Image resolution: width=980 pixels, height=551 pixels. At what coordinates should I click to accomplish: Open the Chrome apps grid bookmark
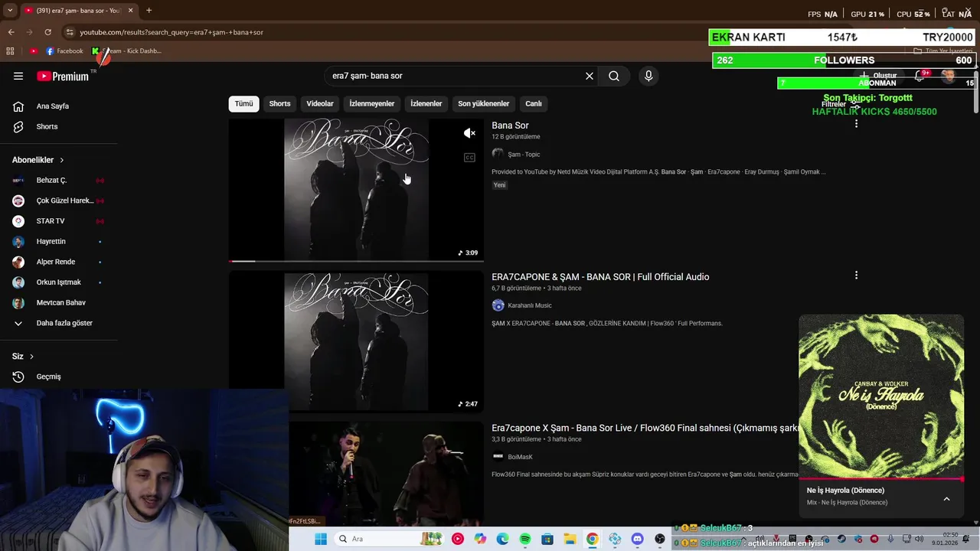coord(10,51)
